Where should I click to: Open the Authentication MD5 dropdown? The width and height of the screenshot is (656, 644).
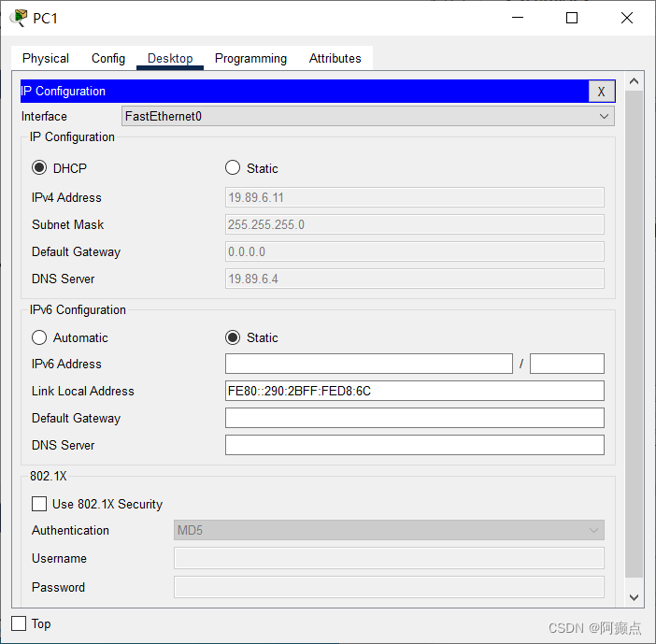coord(389,530)
